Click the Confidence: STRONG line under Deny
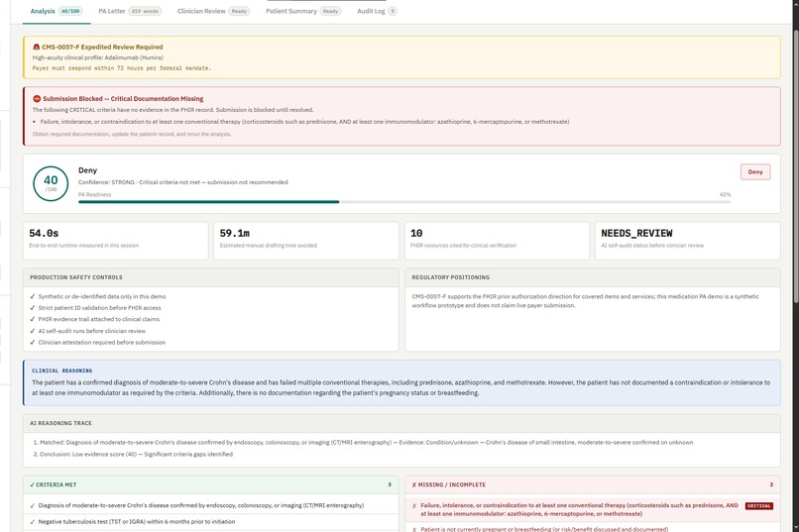This screenshot has width=799, height=532. click(183, 182)
